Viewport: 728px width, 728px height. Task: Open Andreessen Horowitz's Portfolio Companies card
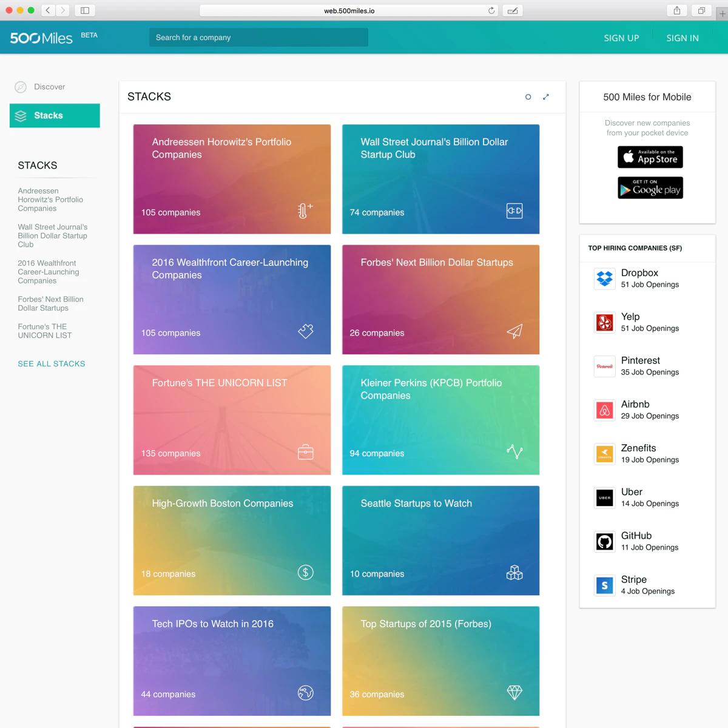pos(232,179)
